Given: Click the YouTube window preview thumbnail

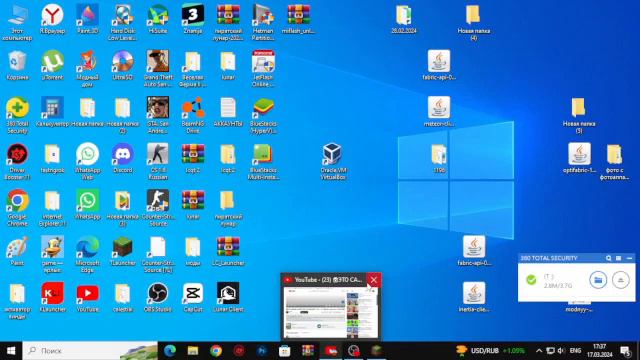Looking at the screenshot, I should point(331,312).
